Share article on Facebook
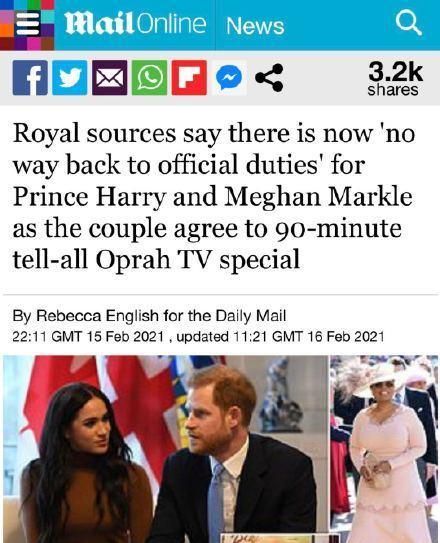 coord(30,78)
